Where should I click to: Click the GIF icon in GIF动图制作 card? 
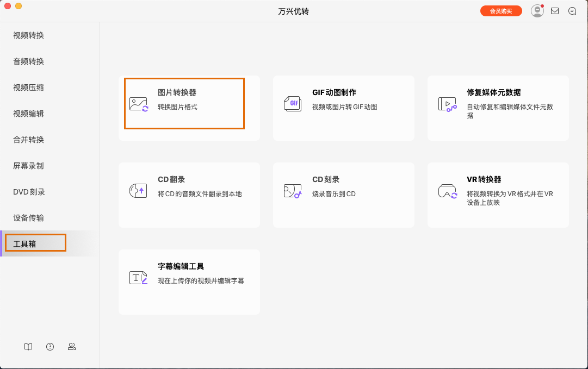[293, 103]
